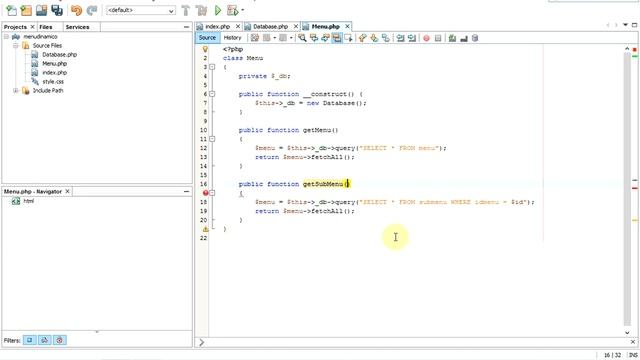Click the database cylinder icon in editor toolbar
Screen dimensions: 640x360
click(475, 38)
